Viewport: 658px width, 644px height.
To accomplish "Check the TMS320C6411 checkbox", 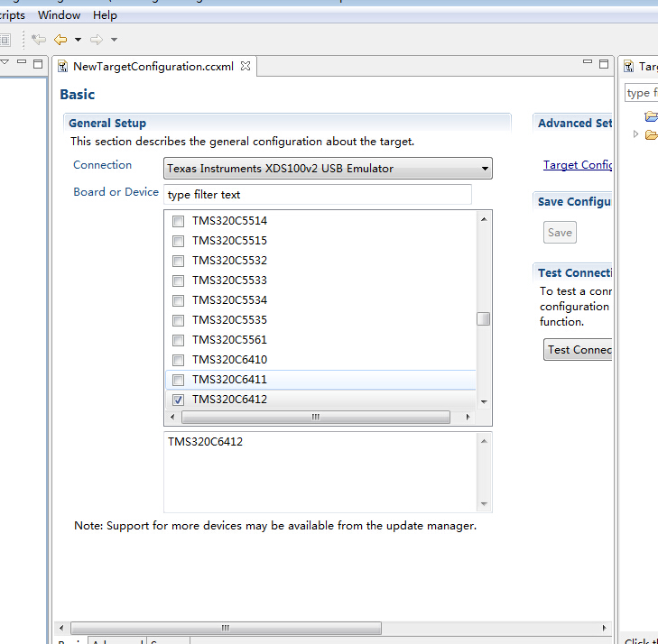I will pyautogui.click(x=179, y=380).
